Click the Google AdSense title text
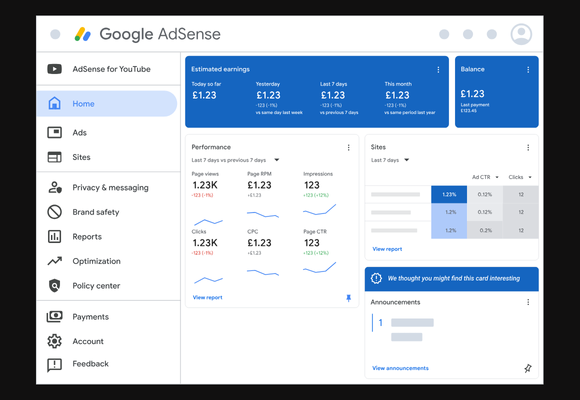 tap(160, 34)
